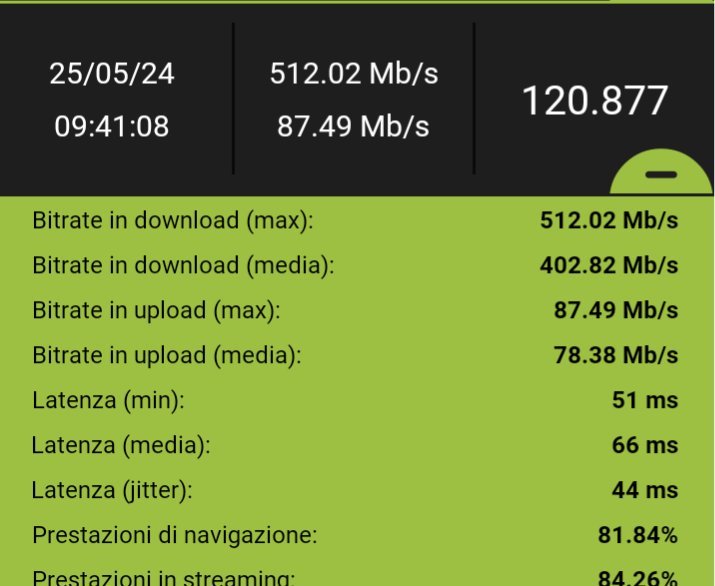Select the 512.02 Mb/s header download speed

(353, 74)
